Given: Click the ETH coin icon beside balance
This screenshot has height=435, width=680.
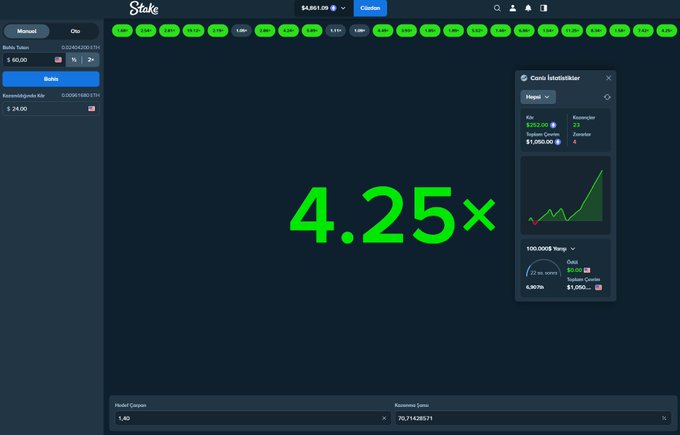Looking at the screenshot, I should tap(333, 8).
